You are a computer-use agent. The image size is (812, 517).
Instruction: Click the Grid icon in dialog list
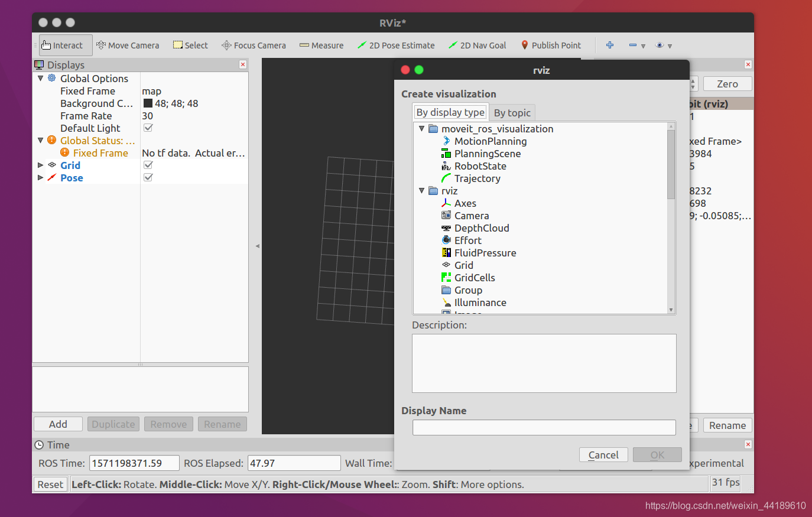pyautogui.click(x=446, y=265)
